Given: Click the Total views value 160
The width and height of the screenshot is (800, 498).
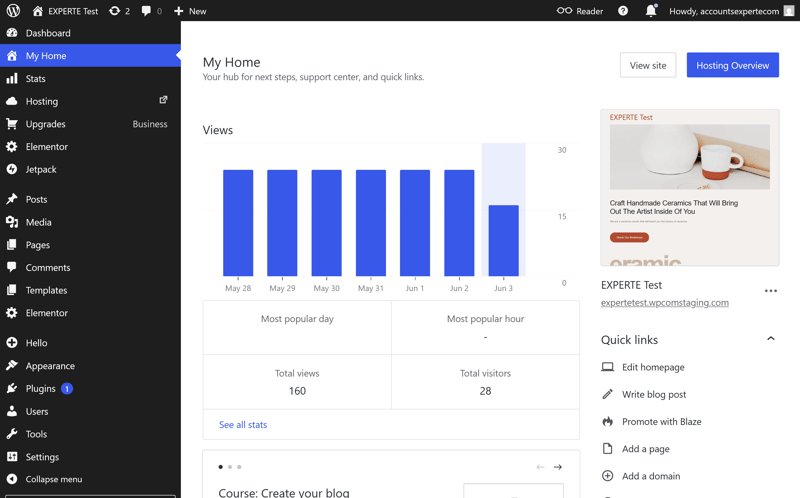Looking at the screenshot, I should (x=297, y=391).
